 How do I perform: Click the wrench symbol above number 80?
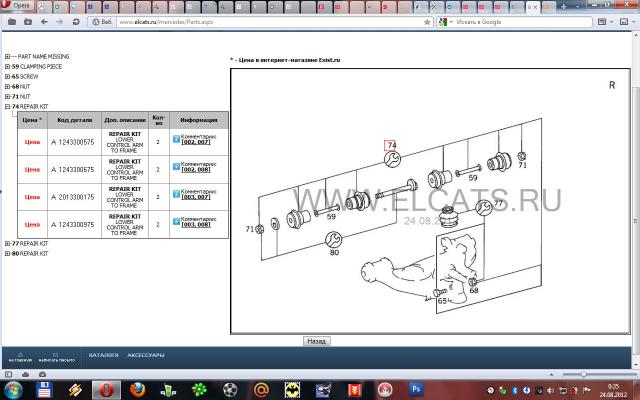[333, 239]
